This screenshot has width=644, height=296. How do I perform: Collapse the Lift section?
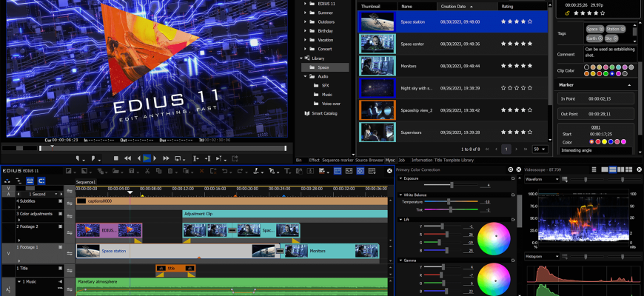tap(400, 220)
